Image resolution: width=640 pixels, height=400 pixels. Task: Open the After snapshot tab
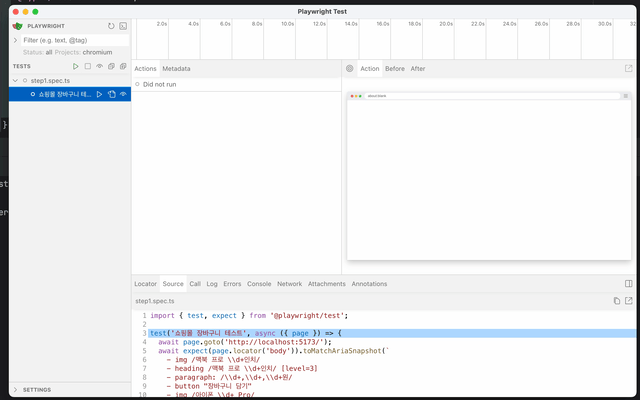pyautogui.click(x=418, y=69)
